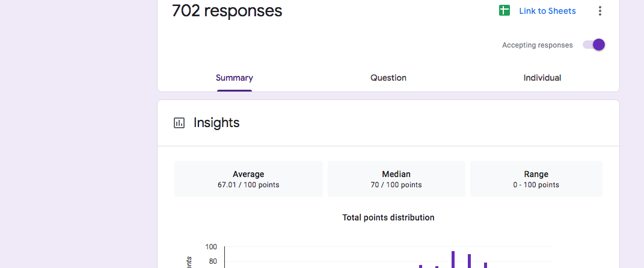Select the 702 responses heading
This screenshot has height=268, width=644.
coord(227,11)
